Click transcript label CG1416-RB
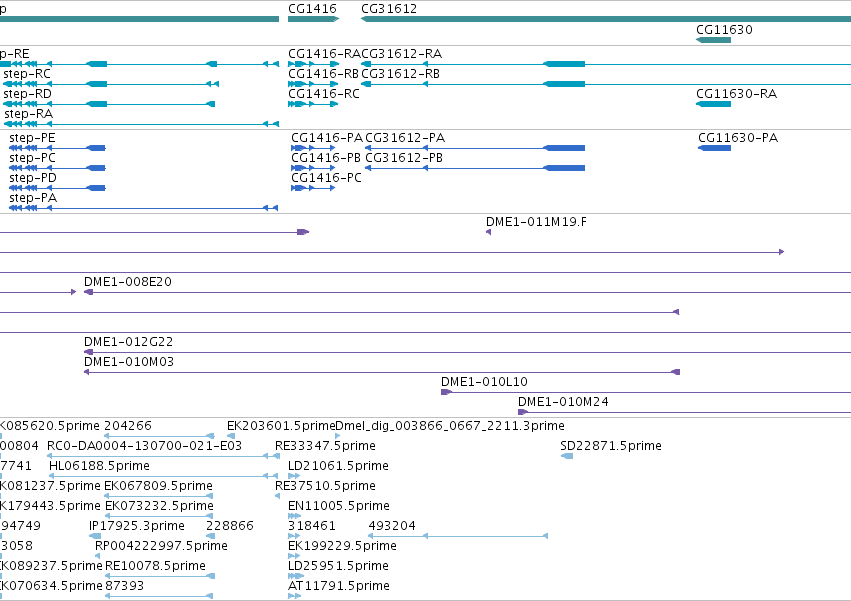The height and width of the screenshot is (601, 851). click(323, 74)
